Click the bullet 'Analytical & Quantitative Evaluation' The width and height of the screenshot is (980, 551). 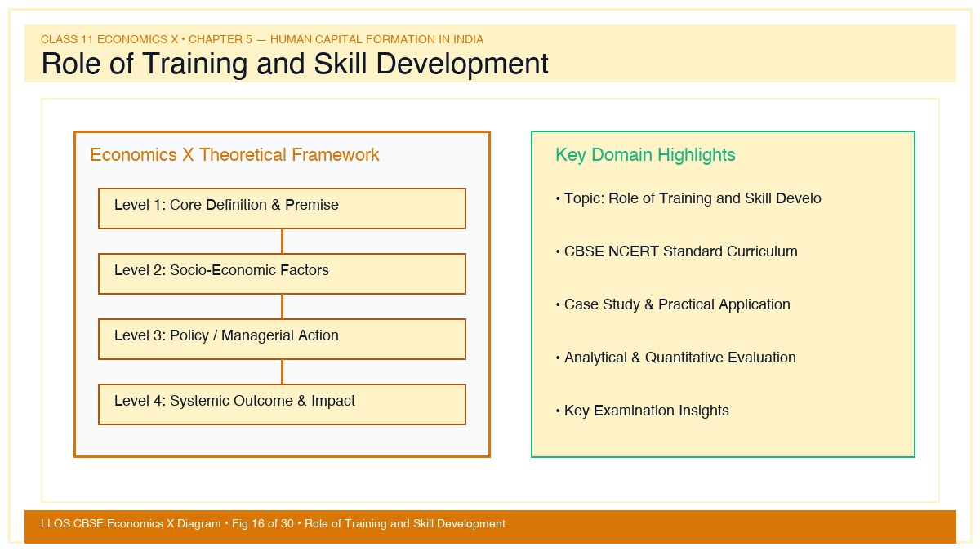675,358
